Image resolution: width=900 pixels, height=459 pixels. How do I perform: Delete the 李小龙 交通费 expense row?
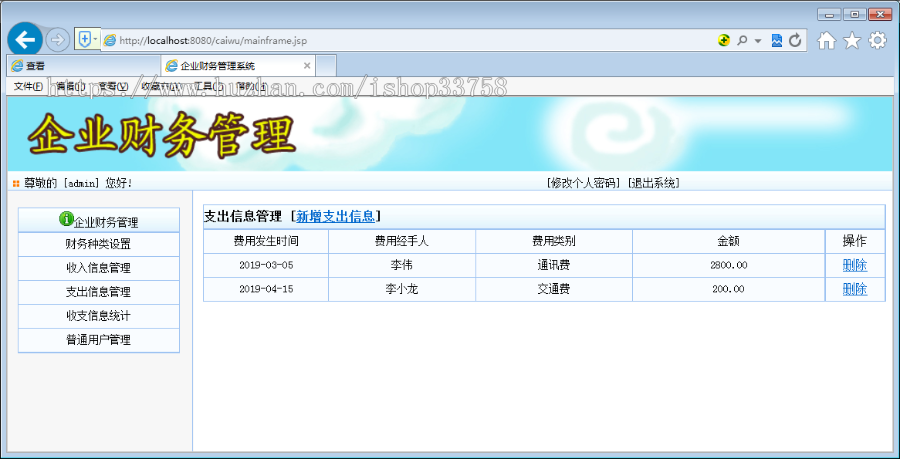coord(855,290)
